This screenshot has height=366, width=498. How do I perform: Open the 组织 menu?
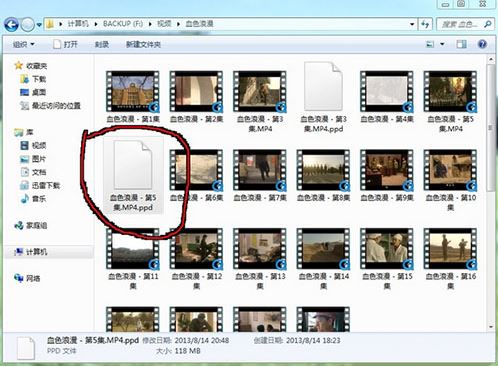pyautogui.click(x=23, y=44)
